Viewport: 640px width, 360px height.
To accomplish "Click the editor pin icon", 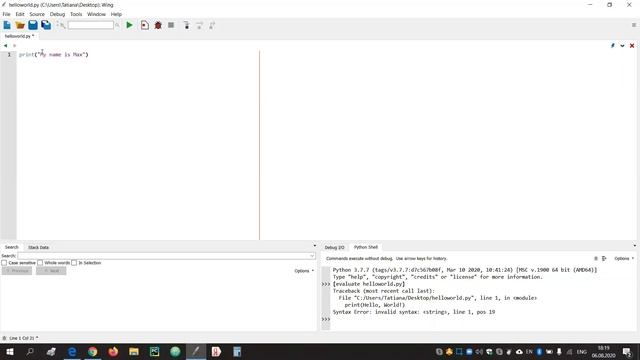I will pos(613,46).
